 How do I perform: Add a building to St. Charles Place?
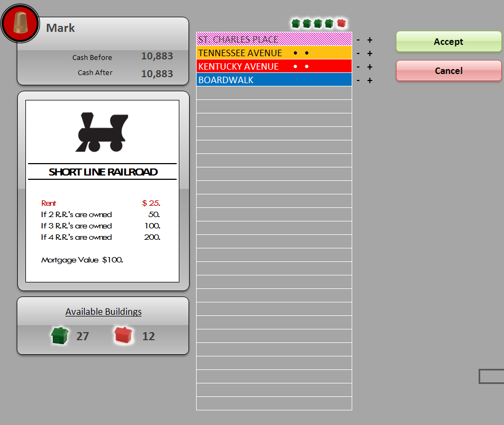[370, 40]
